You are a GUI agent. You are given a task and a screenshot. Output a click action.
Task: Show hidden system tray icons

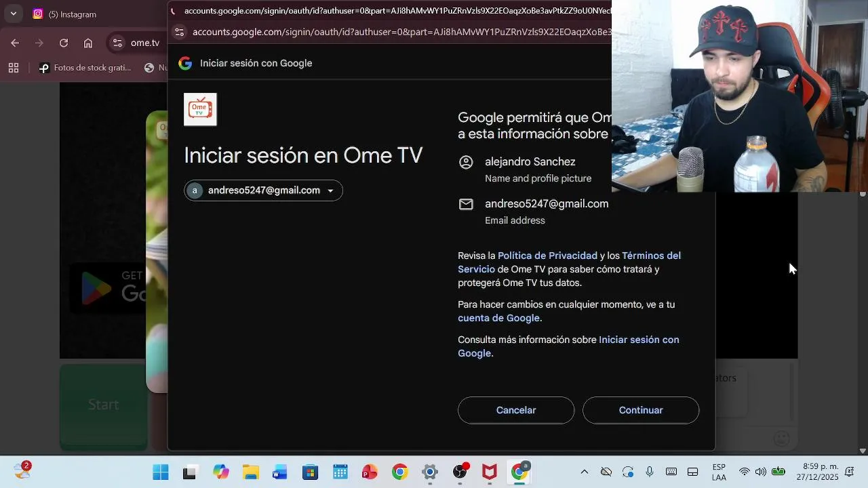[x=585, y=472]
